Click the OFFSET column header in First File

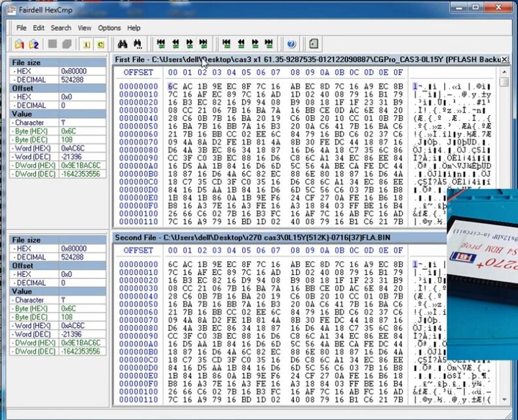pos(138,72)
